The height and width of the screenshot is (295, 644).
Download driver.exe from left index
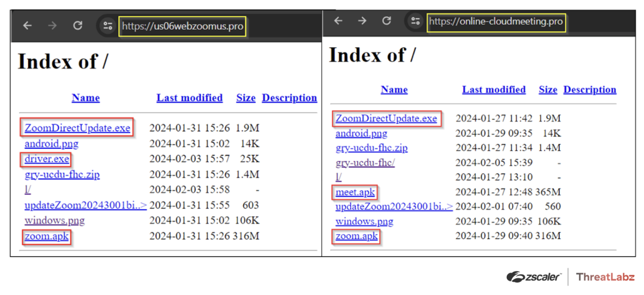[47, 159]
